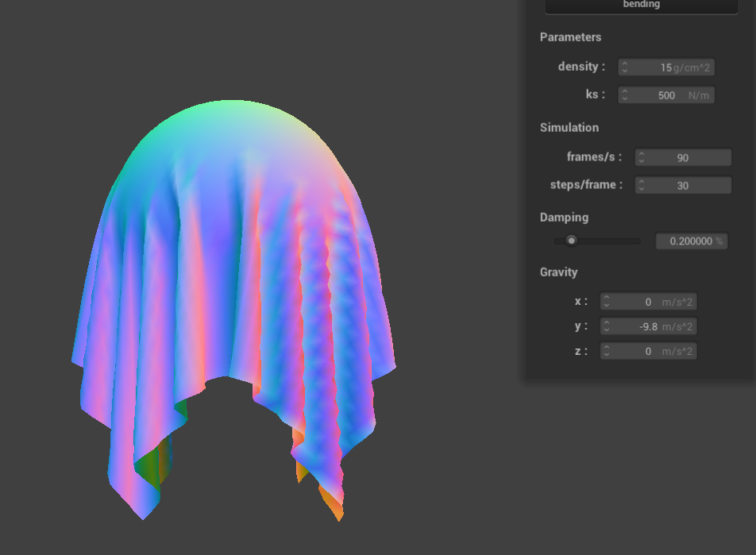Click the steps/frame stepper arrows
756x555 pixels.
[642, 186]
